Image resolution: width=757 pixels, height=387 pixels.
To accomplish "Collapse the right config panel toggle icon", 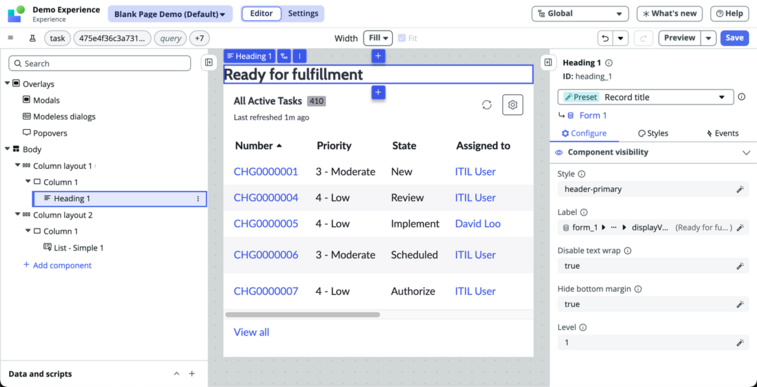I will pyautogui.click(x=548, y=63).
